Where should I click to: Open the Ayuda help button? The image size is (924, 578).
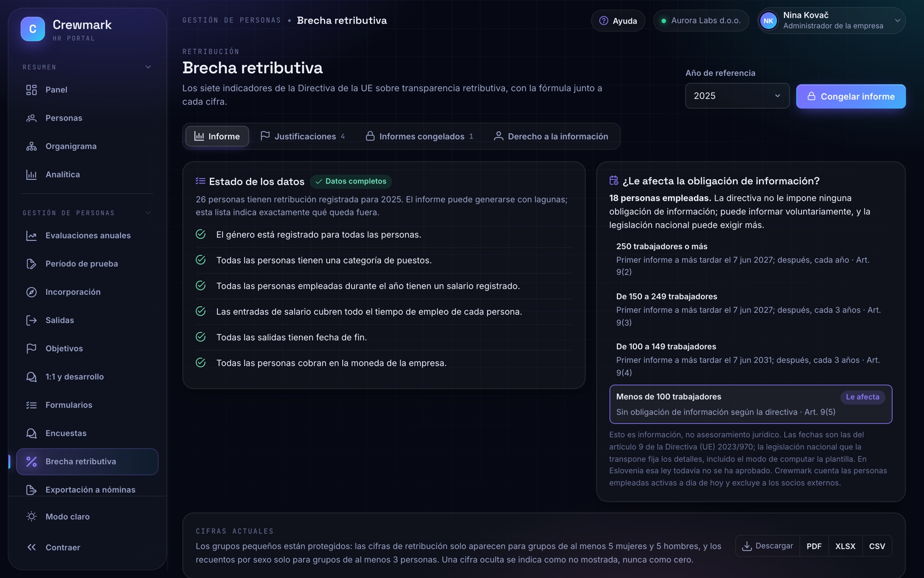(x=618, y=21)
